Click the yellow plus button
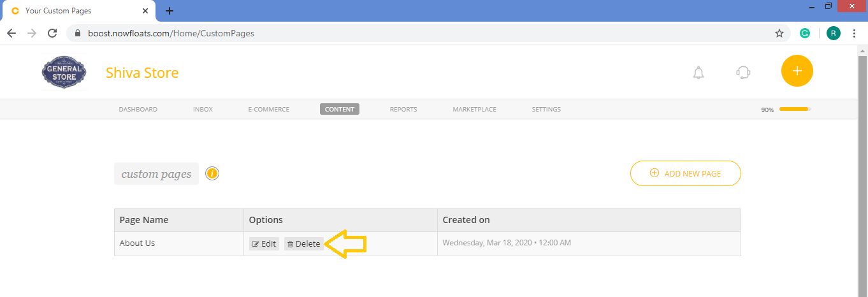The image size is (868, 297). (797, 71)
